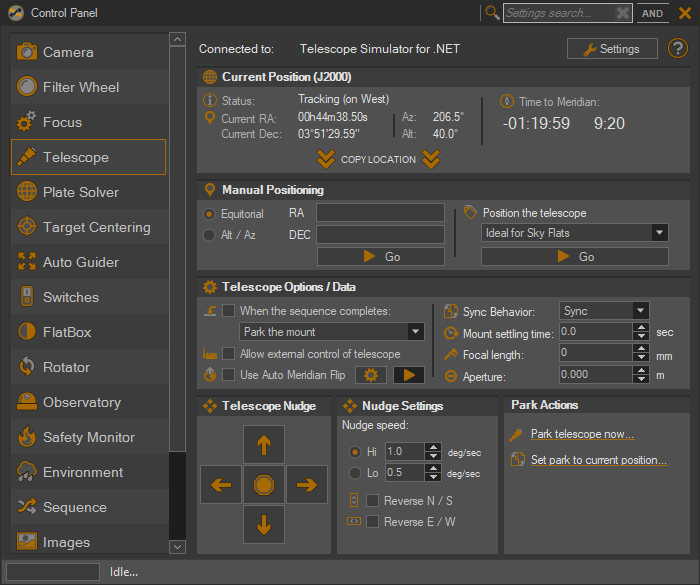
Task: Select Lo nudge speed
Action: [355, 473]
